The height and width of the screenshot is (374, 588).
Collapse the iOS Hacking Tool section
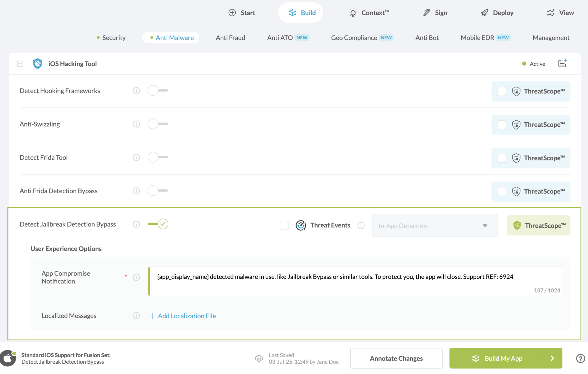click(x=20, y=64)
